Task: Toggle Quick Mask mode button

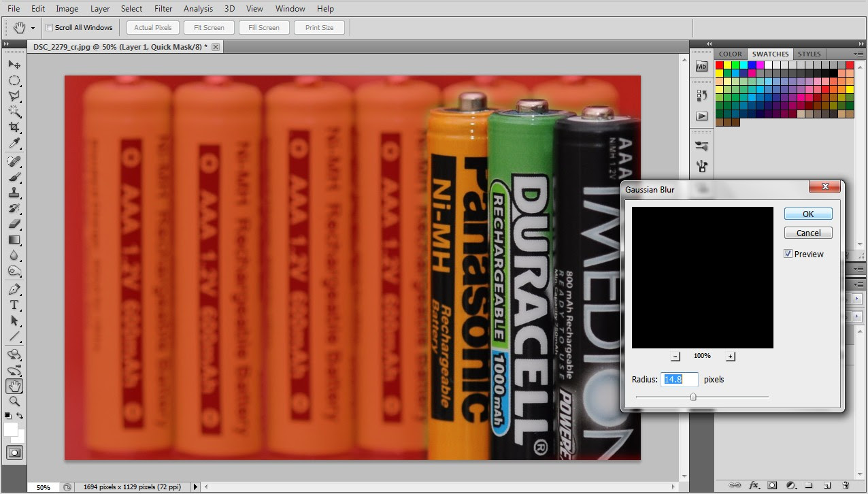Action: tap(14, 452)
